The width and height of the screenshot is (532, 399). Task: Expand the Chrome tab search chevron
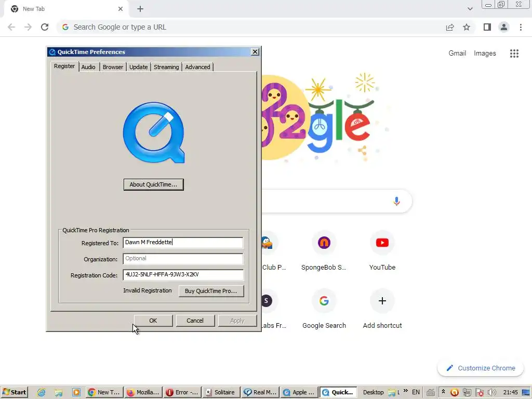point(470,9)
